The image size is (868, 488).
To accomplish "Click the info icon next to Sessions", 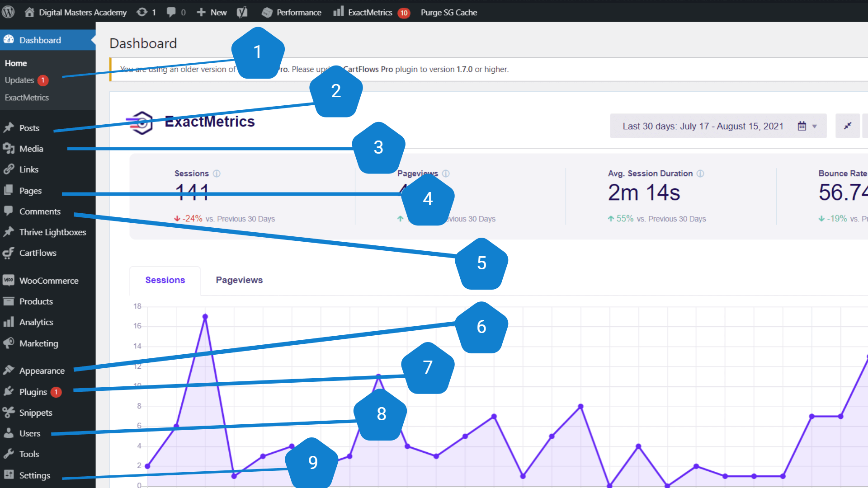I will [217, 174].
